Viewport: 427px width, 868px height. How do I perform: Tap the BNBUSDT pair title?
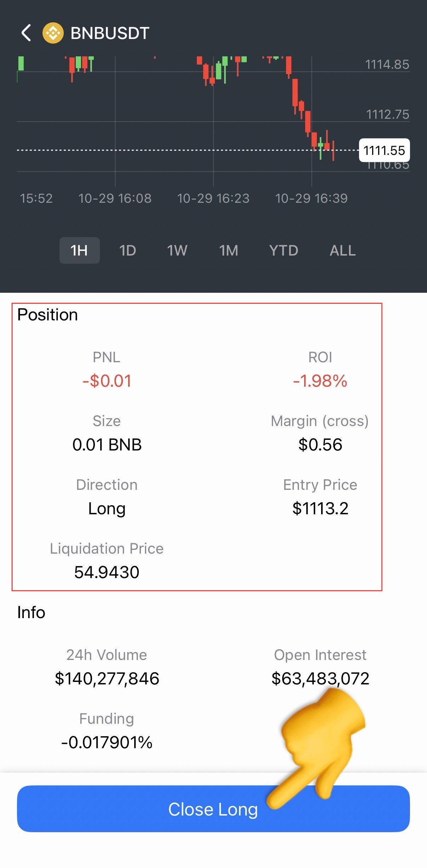(x=110, y=33)
